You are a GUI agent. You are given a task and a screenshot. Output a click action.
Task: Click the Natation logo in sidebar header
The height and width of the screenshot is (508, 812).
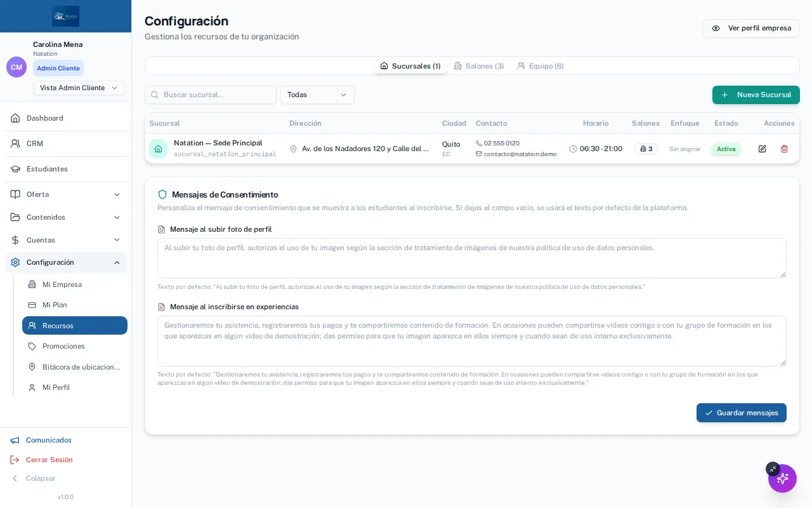[66, 16]
